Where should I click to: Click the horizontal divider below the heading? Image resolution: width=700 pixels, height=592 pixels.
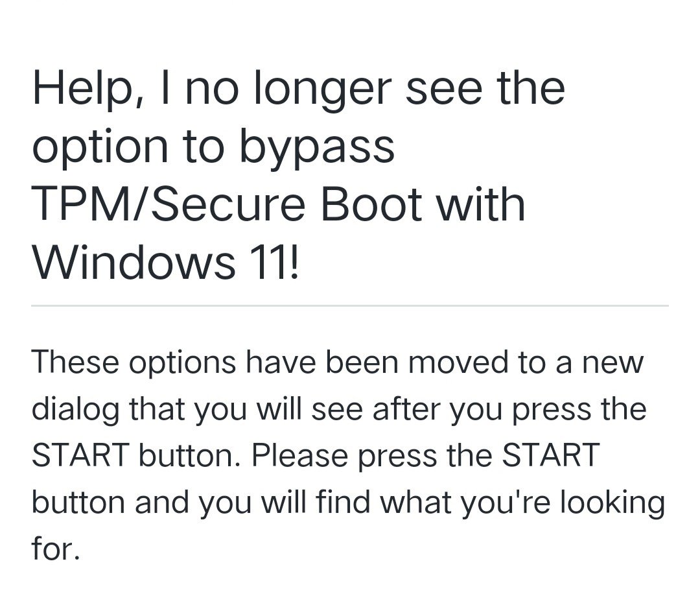tap(350, 305)
